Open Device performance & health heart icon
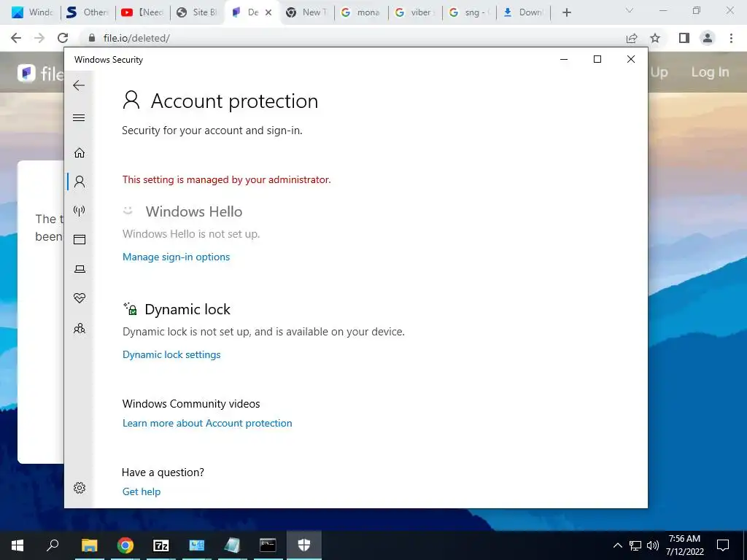This screenshot has height=560, width=747. pos(80,298)
